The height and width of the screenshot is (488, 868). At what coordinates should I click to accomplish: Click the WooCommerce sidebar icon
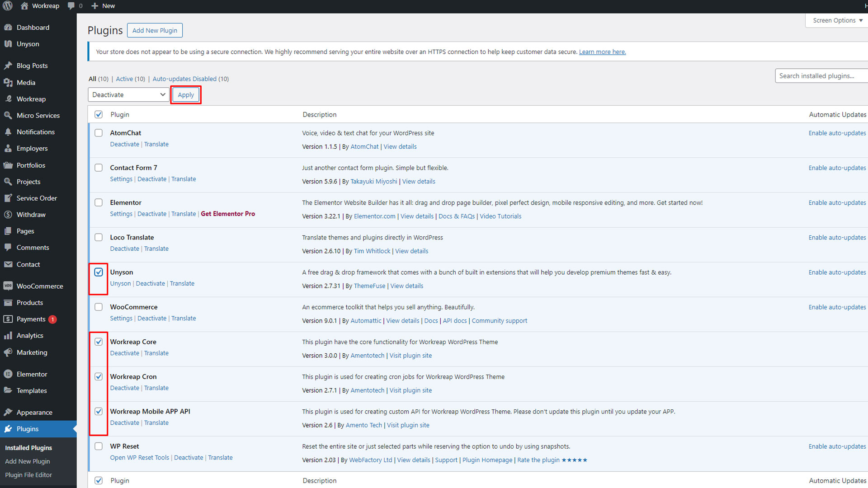point(8,286)
